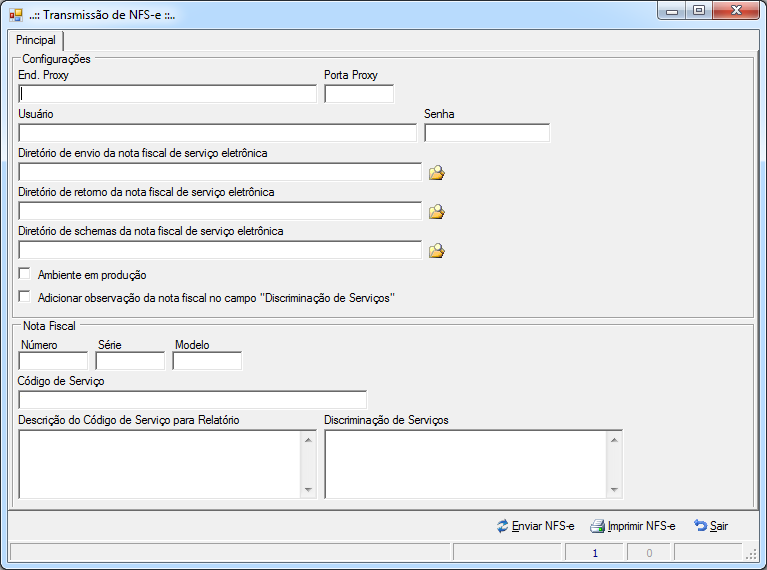Focus the End. Proxy field
The image size is (767, 570).
168,94
